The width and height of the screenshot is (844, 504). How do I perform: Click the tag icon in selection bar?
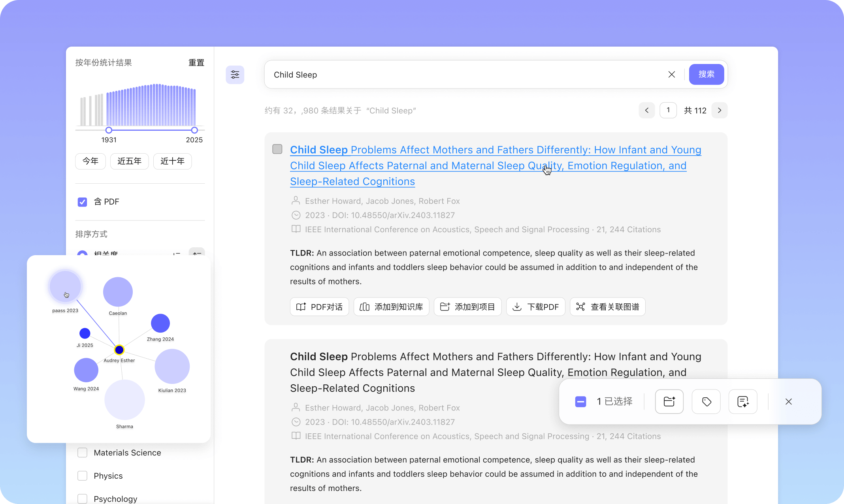pyautogui.click(x=706, y=402)
